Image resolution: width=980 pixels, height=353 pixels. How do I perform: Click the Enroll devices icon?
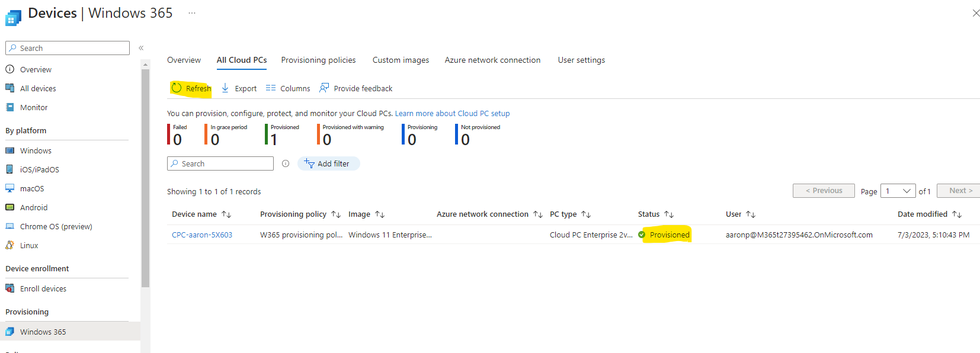pyautogui.click(x=10, y=288)
